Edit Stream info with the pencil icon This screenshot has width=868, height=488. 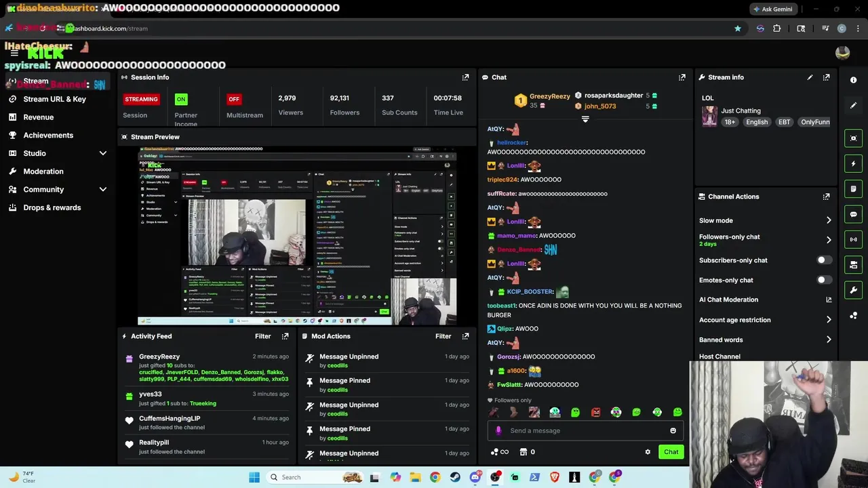810,77
